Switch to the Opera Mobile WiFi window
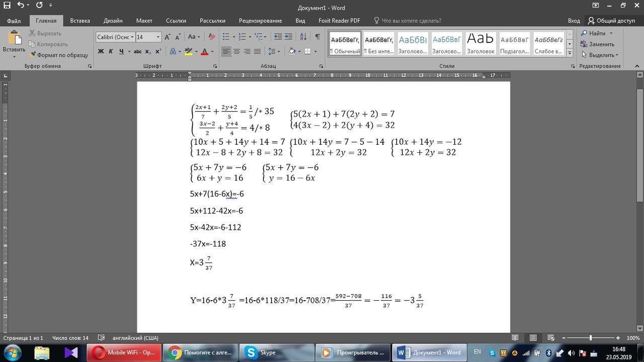The image size is (644, 362). (x=124, y=352)
